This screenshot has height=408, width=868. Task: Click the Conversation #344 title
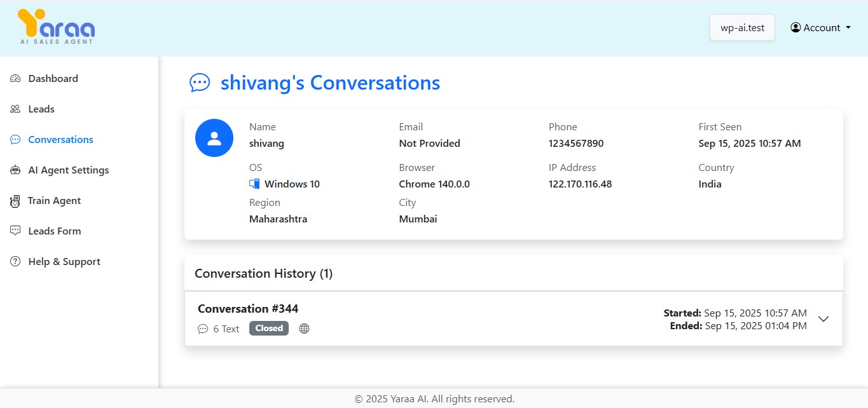[248, 309]
